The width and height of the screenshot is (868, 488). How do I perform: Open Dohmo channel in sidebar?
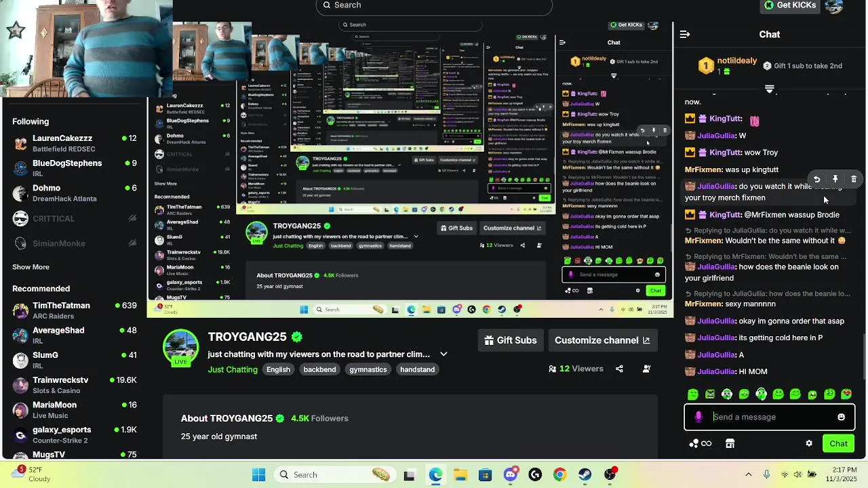pos(75,193)
